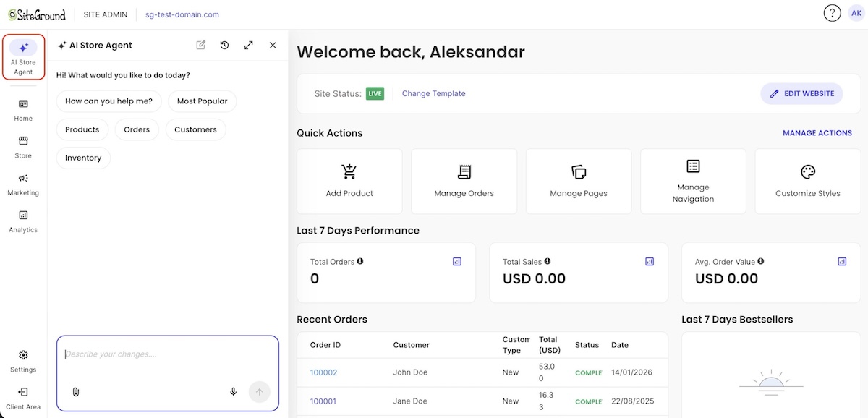
Task: Expand the AI Store Agent panel
Action: pyautogui.click(x=249, y=45)
